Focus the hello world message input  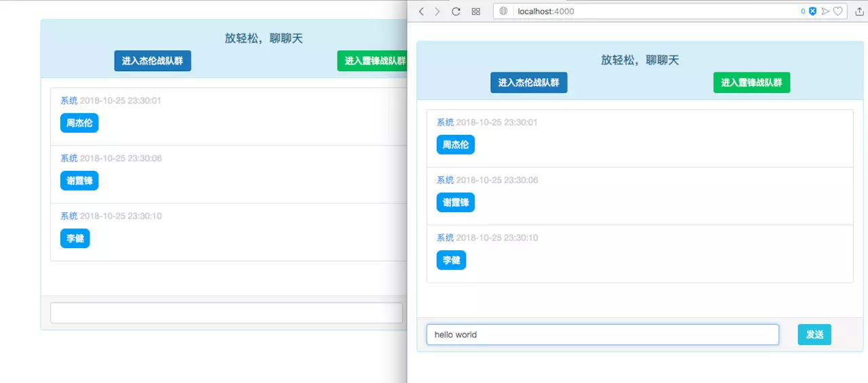[603, 334]
